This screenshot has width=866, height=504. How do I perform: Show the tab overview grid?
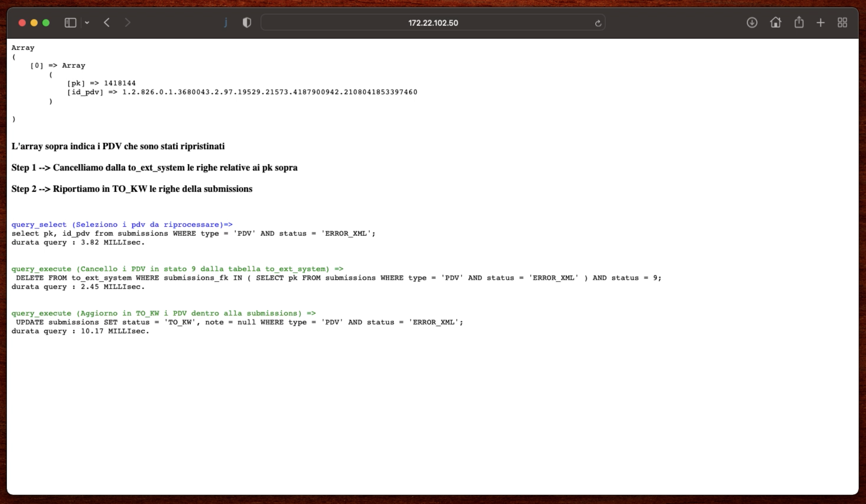(842, 23)
